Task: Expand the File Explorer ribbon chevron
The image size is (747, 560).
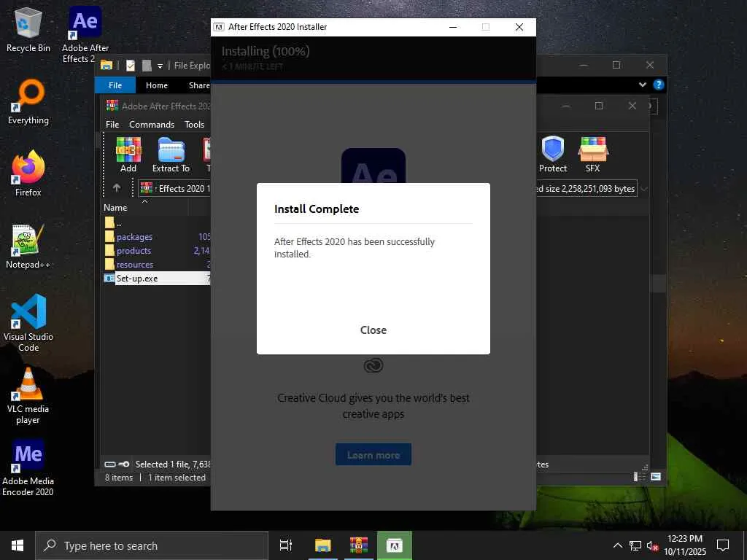Action: (x=643, y=85)
